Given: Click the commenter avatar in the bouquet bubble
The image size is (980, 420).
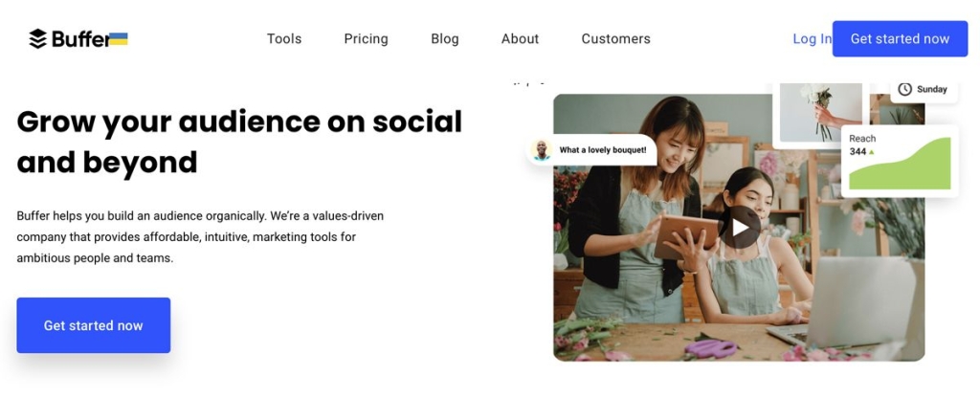Looking at the screenshot, I should (x=542, y=150).
